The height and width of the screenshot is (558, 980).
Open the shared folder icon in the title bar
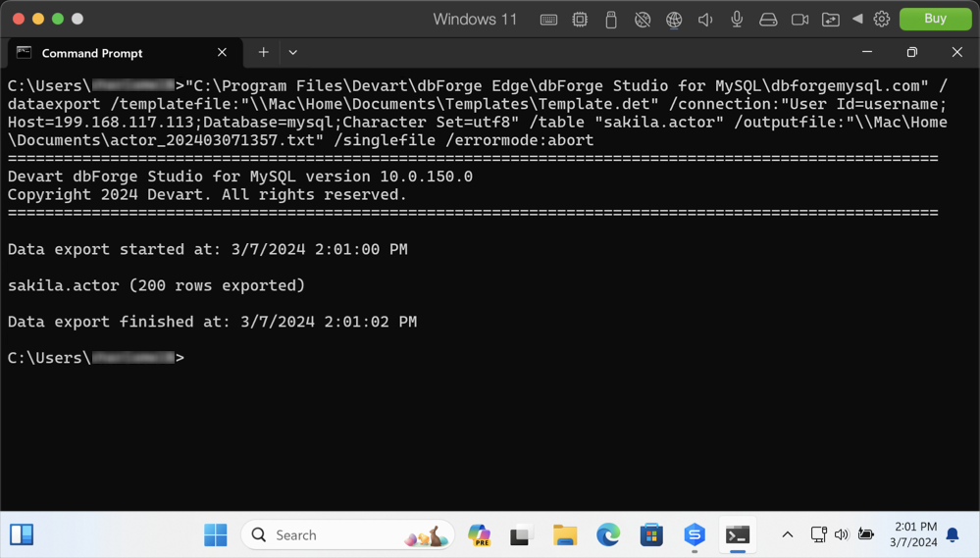830,20
